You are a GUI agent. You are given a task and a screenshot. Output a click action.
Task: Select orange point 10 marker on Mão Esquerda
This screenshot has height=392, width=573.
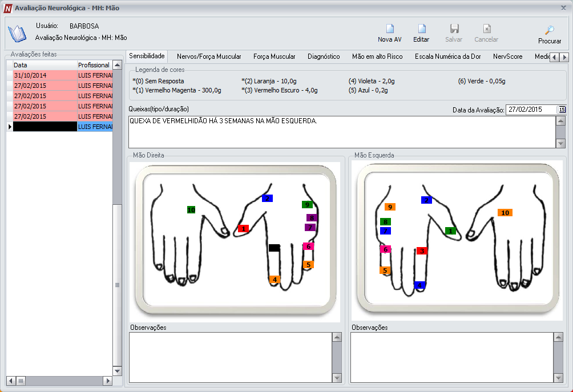click(x=505, y=213)
